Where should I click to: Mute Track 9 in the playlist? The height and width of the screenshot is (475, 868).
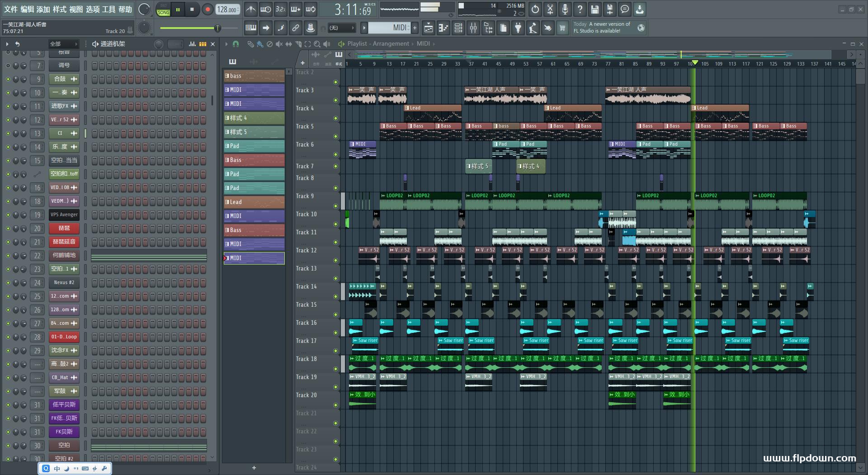click(335, 206)
